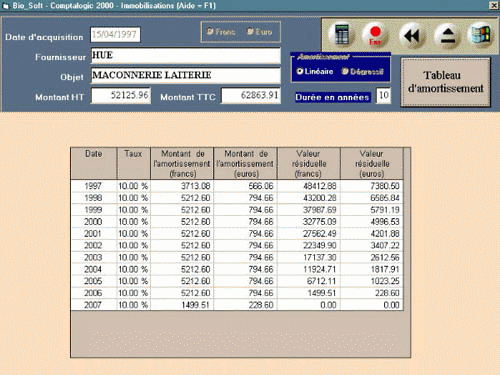Viewport: 500px width, 375px height.
Task: Click the eject arrow icon
Action: point(447,35)
